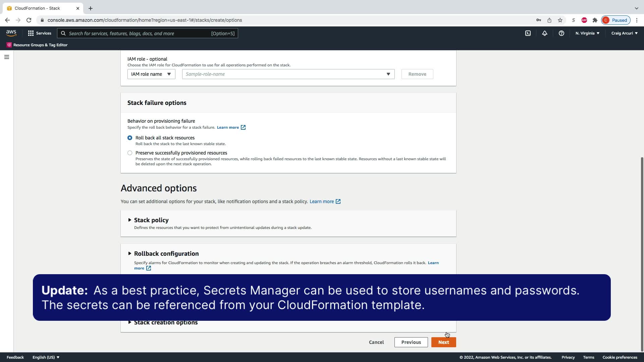This screenshot has width=644, height=362.
Task: Open Craig Arcuri account menu
Action: click(x=624, y=33)
